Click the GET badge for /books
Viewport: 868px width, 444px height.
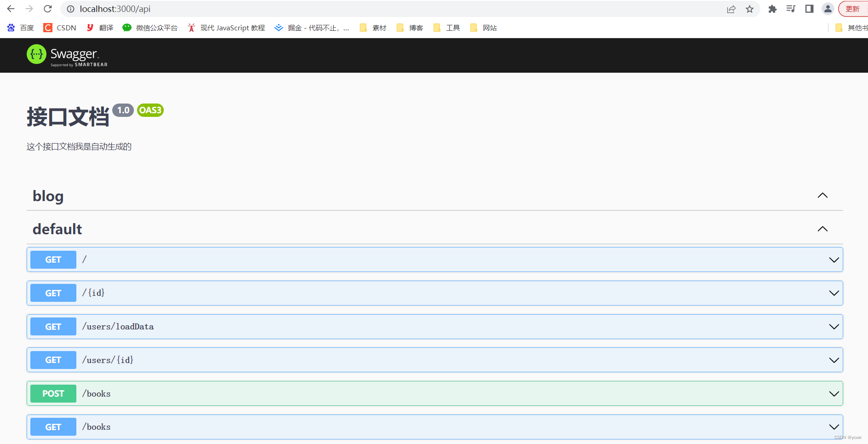(53, 427)
